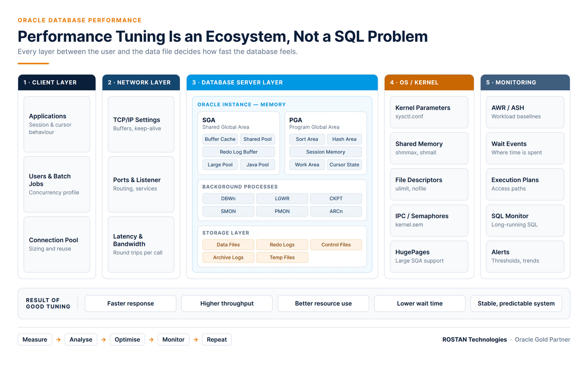The image size is (588, 373).
Task: Select the OS / Kernel column header
Action: [x=429, y=82]
